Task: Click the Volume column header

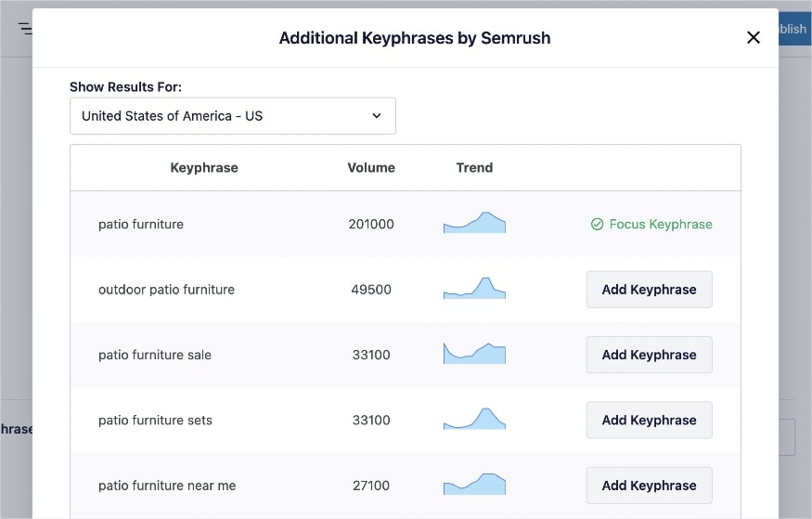Action: click(x=371, y=167)
